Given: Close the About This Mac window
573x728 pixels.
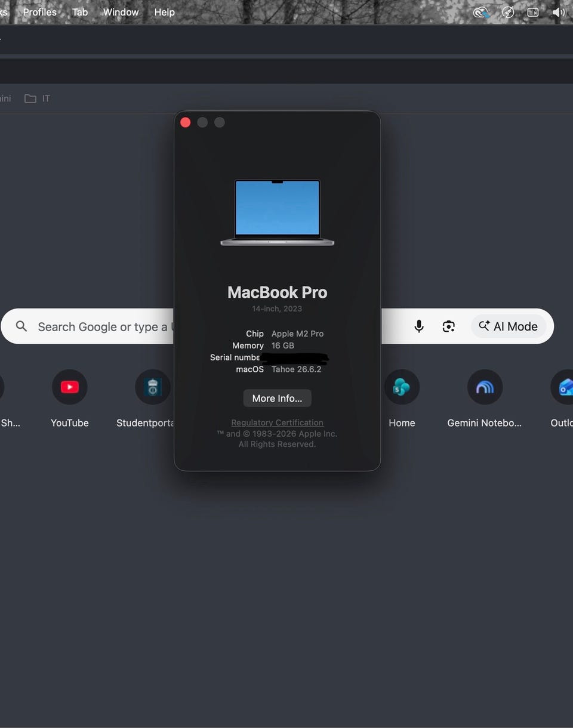Looking at the screenshot, I should pyautogui.click(x=186, y=122).
